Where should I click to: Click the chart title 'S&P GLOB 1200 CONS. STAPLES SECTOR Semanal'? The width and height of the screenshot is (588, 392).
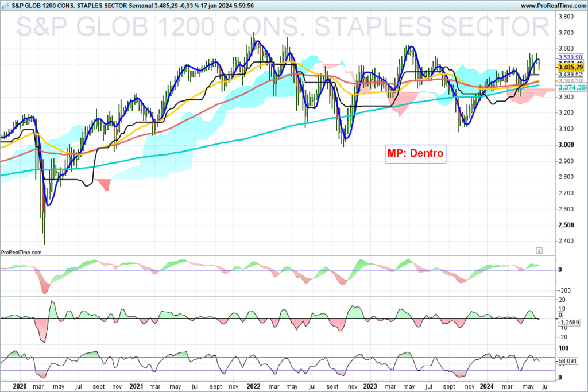82,6
